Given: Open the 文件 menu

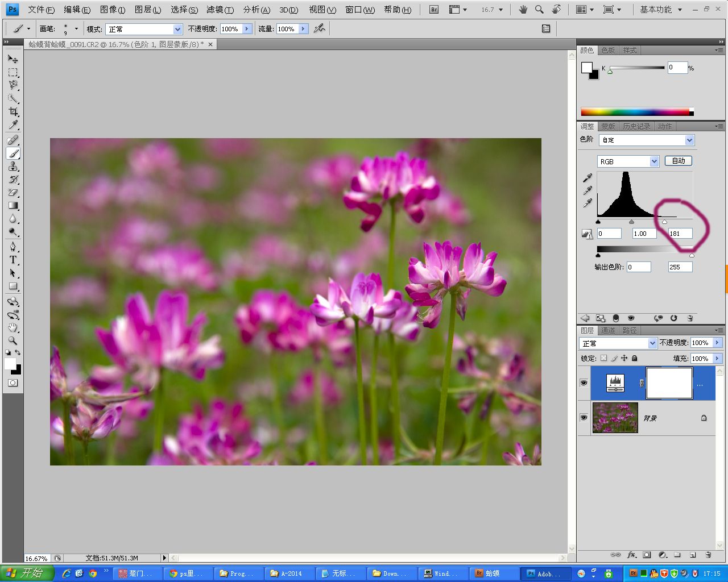Looking at the screenshot, I should (41, 10).
